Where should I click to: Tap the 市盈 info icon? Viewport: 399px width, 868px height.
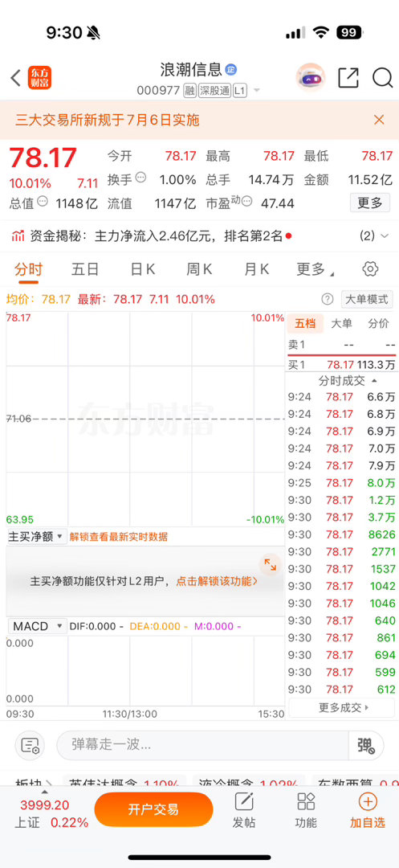coord(247,200)
